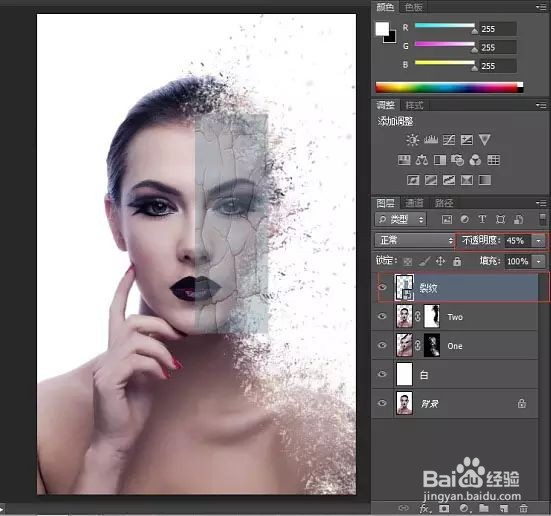551x516 pixels.
Task: Switch to the 通道 (Channels) tab
Action: click(414, 203)
